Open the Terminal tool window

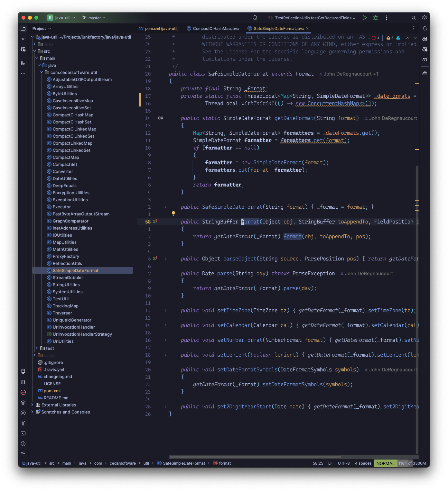coord(23,433)
